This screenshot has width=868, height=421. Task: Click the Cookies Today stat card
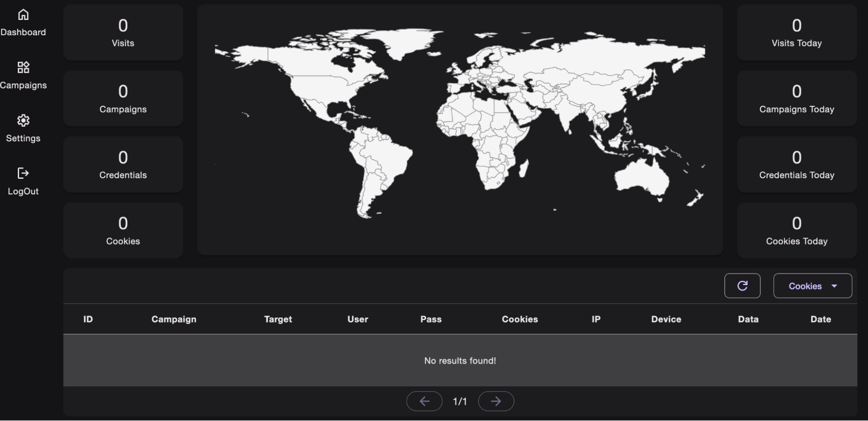pos(796,230)
